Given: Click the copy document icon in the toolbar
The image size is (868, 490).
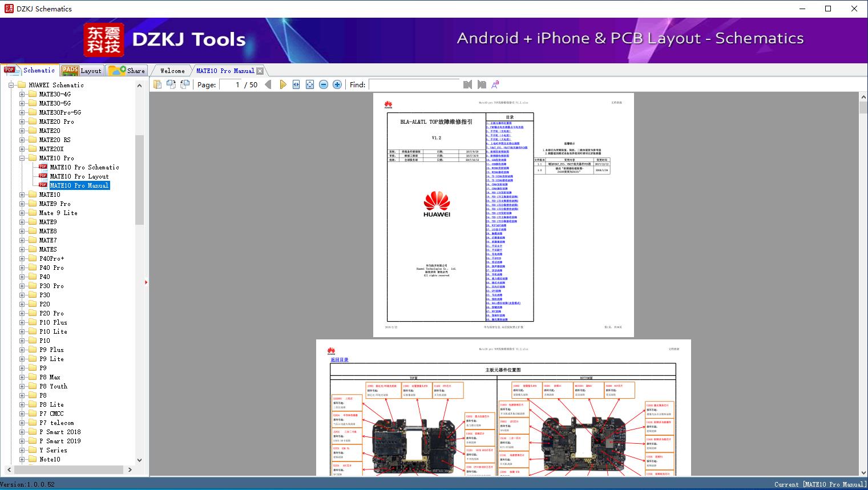Looking at the screenshot, I should [158, 84].
